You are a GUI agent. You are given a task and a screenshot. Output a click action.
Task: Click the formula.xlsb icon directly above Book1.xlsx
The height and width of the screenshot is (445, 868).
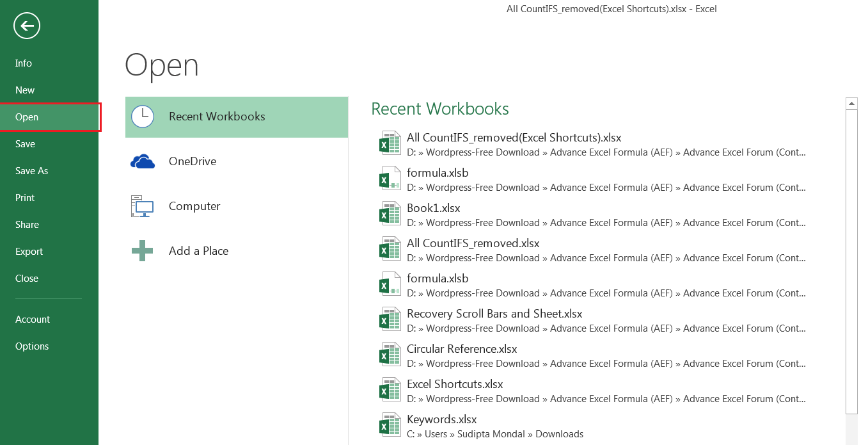pyautogui.click(x=390, y=179)
